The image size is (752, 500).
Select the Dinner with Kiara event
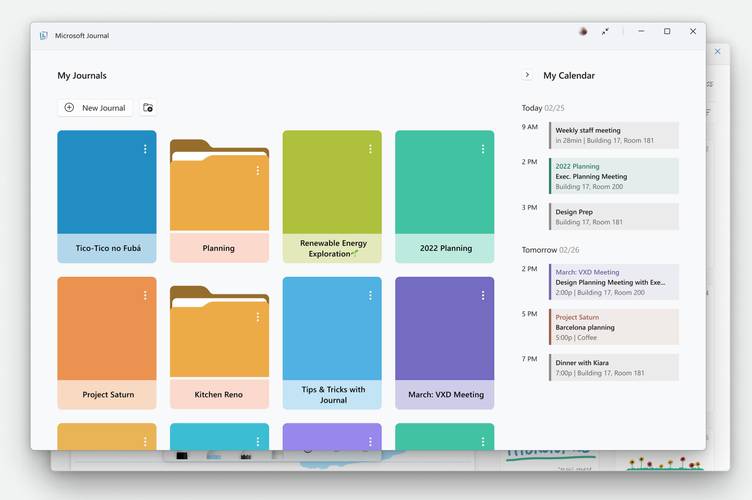tap(614, 368)
